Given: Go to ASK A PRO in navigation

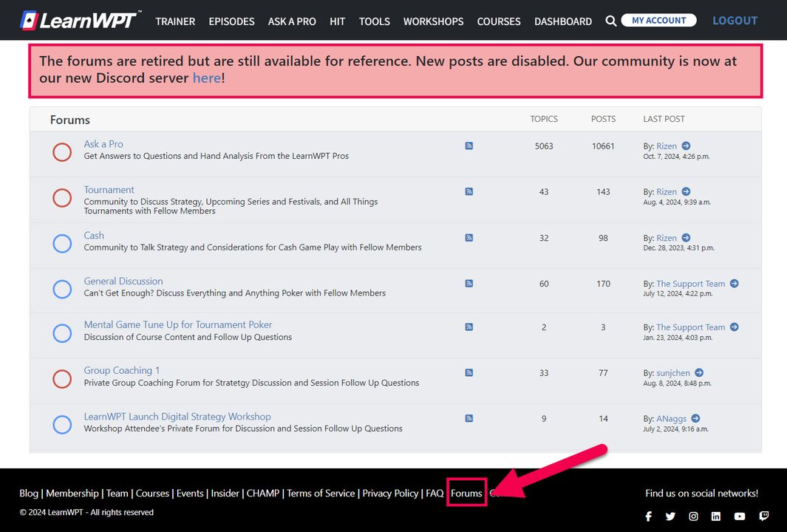Looking at the screenshot, I should tap(292, 21).
